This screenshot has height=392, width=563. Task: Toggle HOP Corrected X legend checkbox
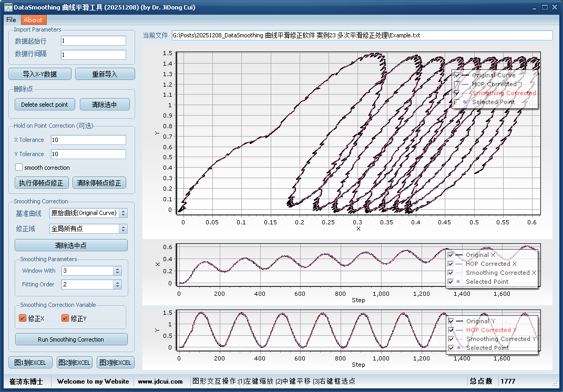point(451,264)
